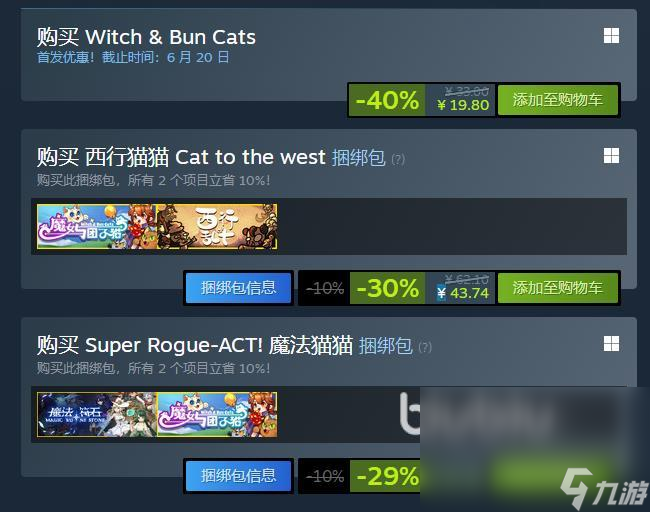650x512 pixels.
Task: Open 捆绑包信息 for Super Rogue-ACT bundle
Action: (x=238, y=476)
